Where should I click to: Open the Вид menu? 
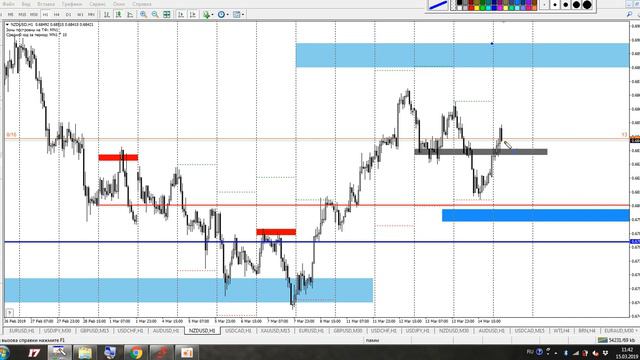tap(26, 4)
